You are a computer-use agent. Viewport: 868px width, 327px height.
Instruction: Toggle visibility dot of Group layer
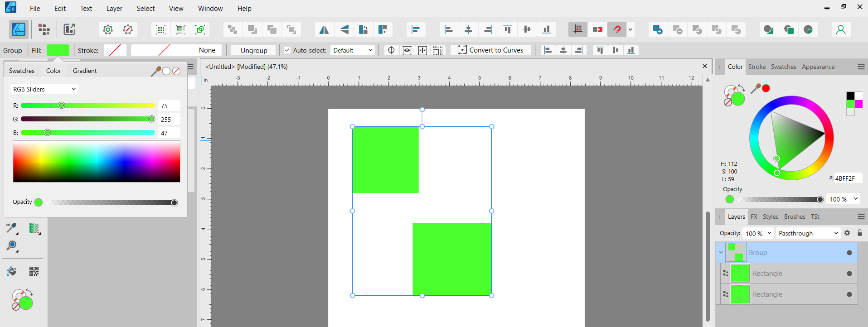pyautogui.click(x=849, y=253)
